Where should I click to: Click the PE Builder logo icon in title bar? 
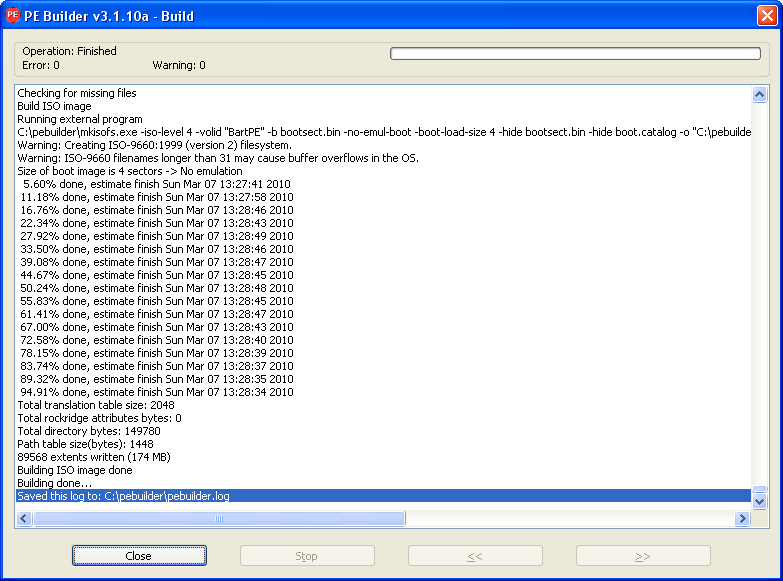[x=12, y=15]
